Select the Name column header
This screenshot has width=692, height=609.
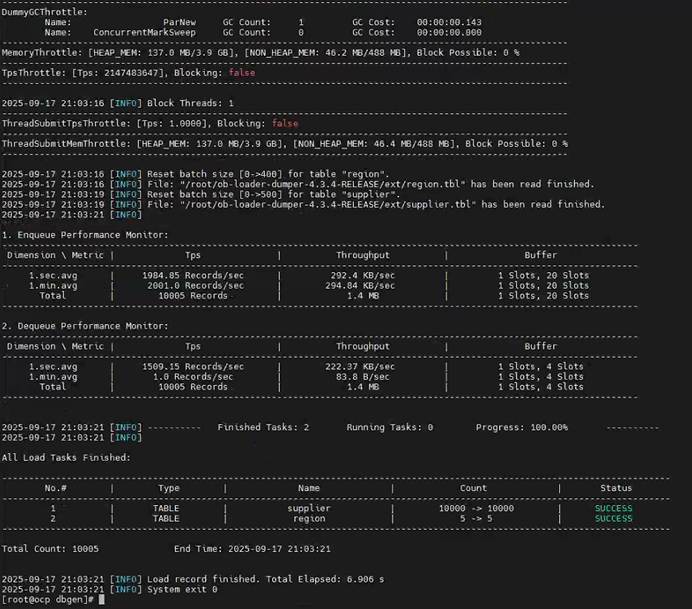(308, 488)
